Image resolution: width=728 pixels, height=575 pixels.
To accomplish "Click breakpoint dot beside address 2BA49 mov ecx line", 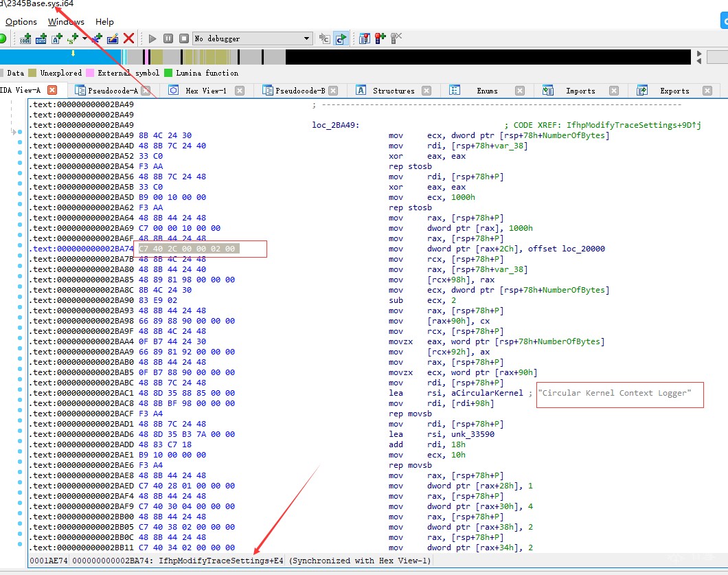I will point(19,133).
